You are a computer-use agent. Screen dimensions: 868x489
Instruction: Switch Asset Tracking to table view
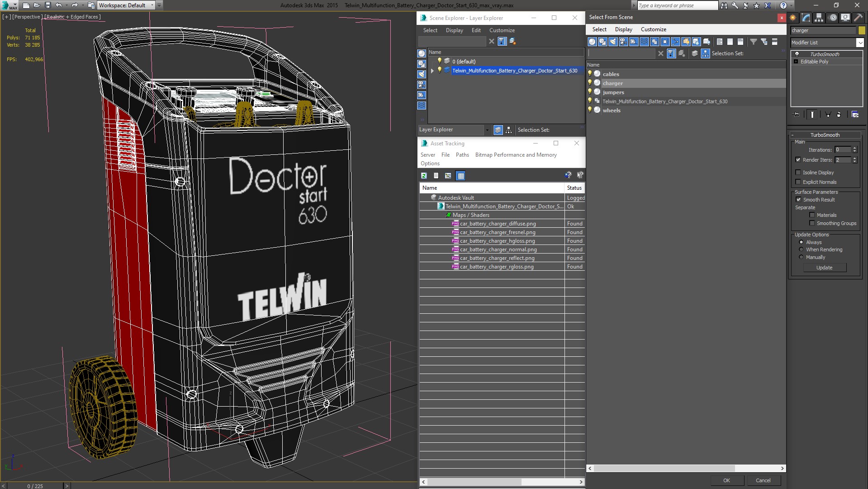pyautogui.click(x=460, y=176)
